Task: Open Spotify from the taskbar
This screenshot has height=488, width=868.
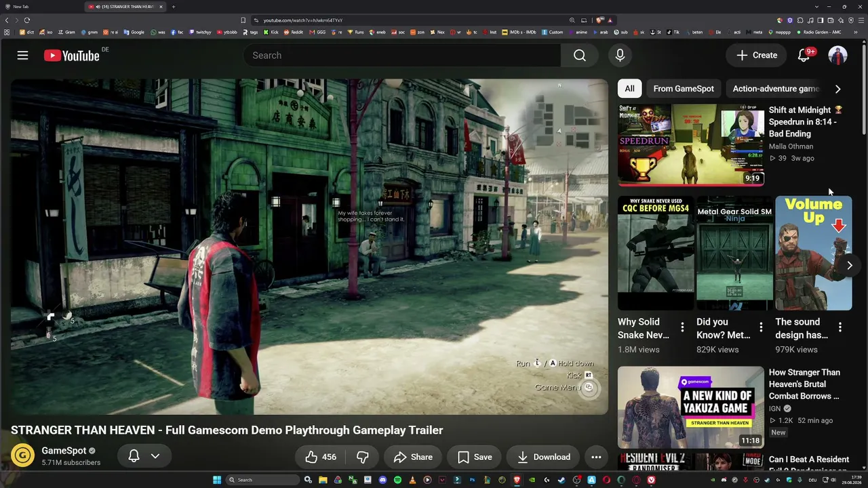Action: pyautogui.click(x=397, y=480)
